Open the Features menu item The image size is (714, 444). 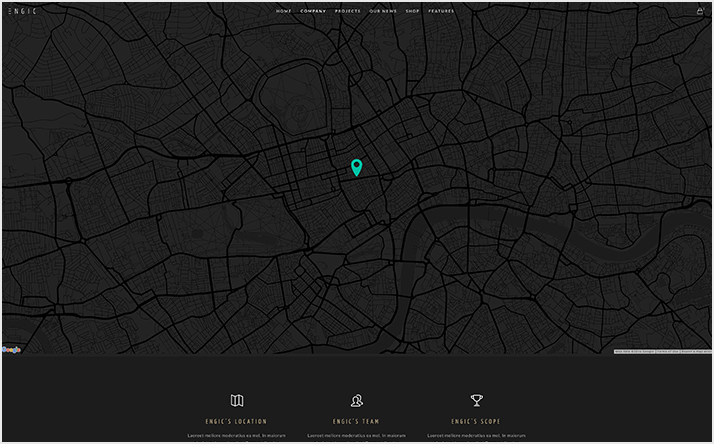click(x=441, y=11)
